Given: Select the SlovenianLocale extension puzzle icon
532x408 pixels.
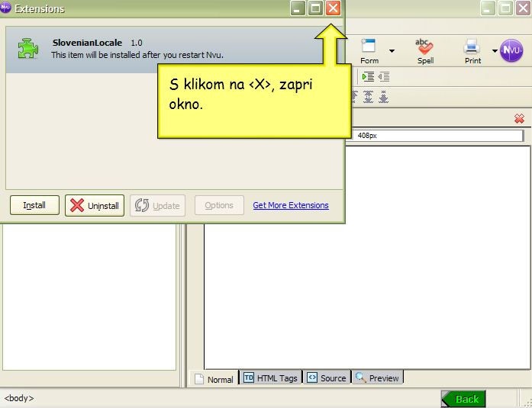Looking at the screenshot, I should click(x=29, y=49).
